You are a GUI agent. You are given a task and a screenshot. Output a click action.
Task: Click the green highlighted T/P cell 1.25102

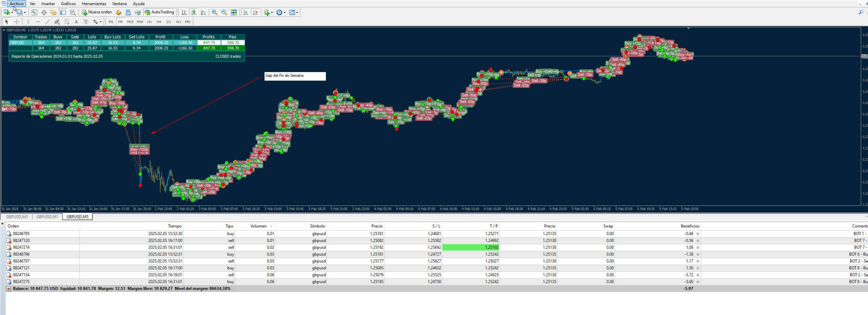coord(470,247)
